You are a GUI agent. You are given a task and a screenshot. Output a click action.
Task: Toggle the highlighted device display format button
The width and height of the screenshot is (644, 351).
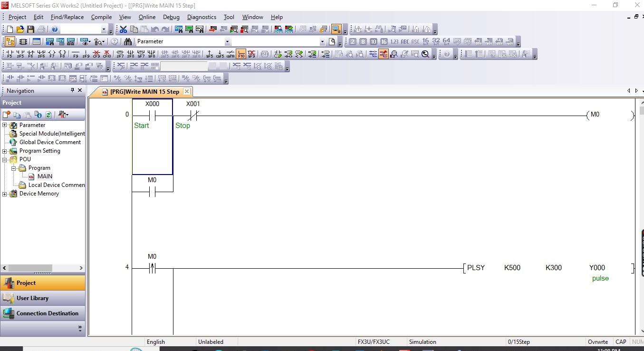click(x=383, y=54)
